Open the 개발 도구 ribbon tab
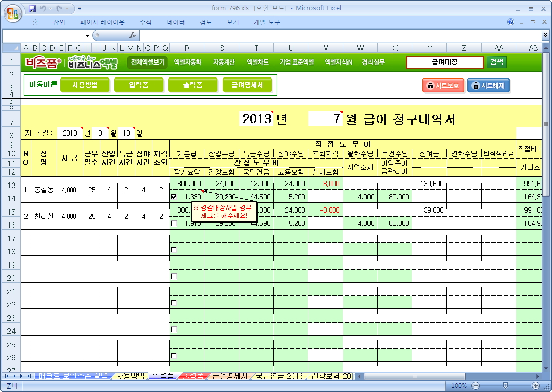The width and height of the screenshot is (552, 392). point(267,22)
